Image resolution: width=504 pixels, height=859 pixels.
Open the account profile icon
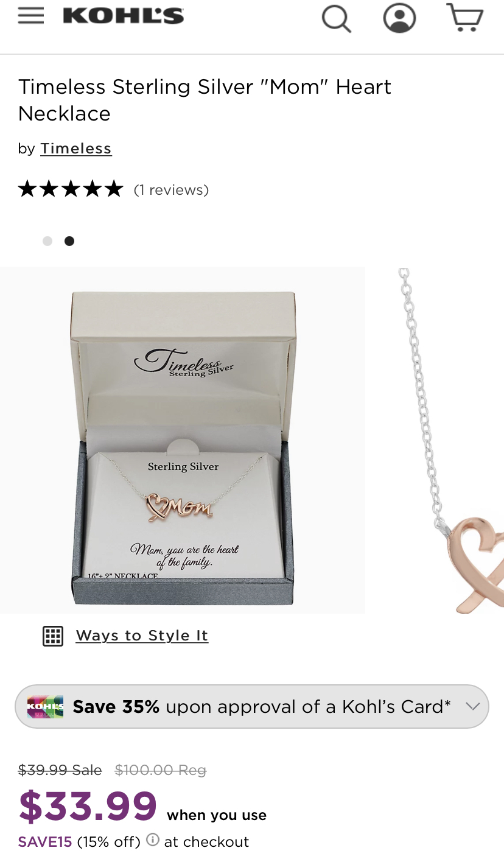point(399,18)
